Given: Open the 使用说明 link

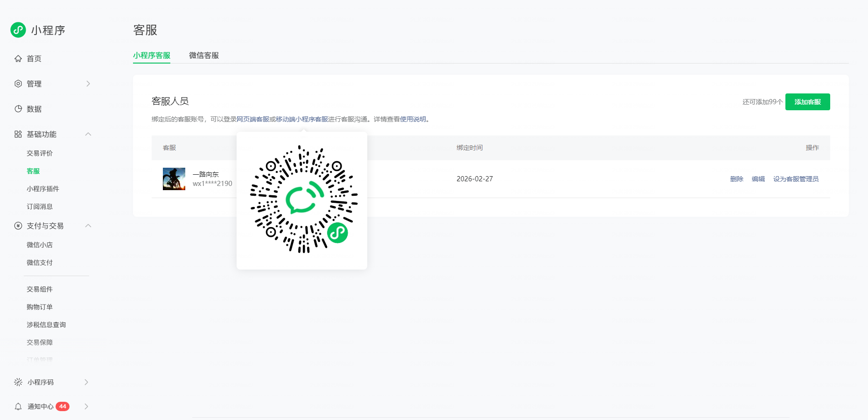Looking at the screenshot, I should click(x=413, y=119).
